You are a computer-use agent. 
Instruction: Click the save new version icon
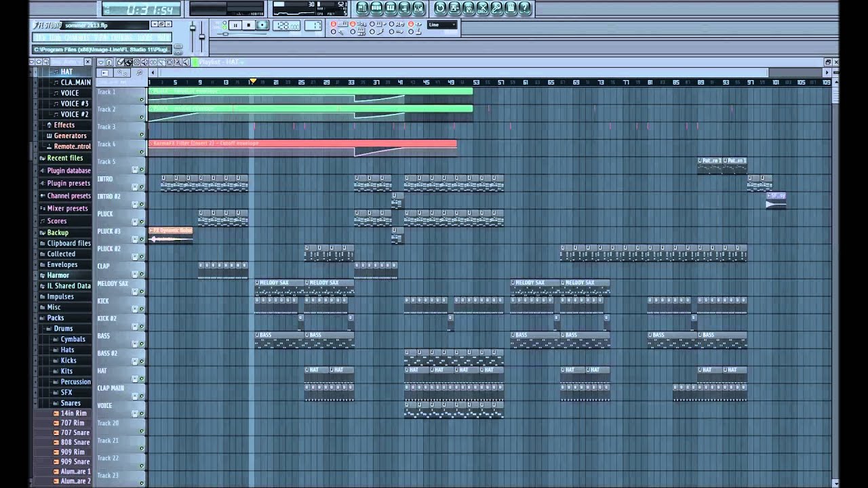click(454, 8)
